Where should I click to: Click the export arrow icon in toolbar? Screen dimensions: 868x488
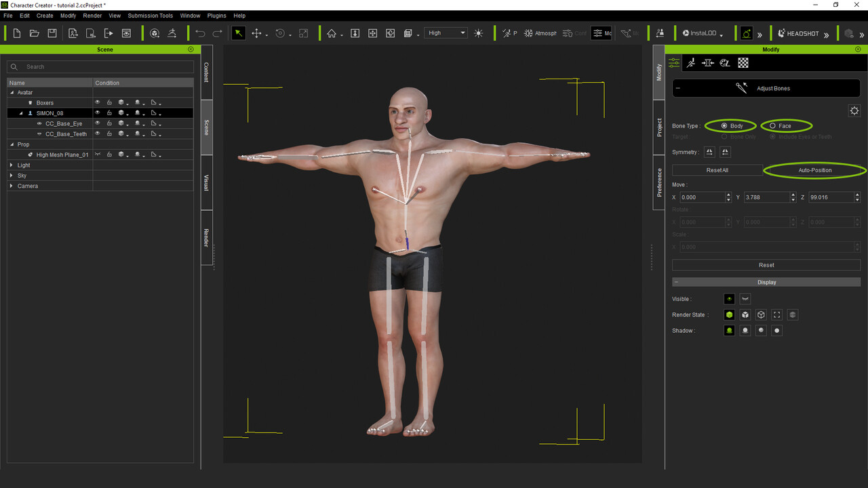[108, 33]
